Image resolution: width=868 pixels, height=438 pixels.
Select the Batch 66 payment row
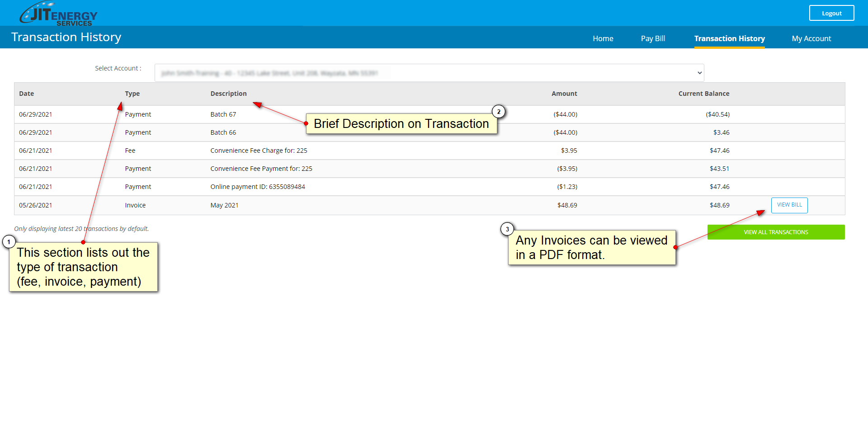(223, 132)
